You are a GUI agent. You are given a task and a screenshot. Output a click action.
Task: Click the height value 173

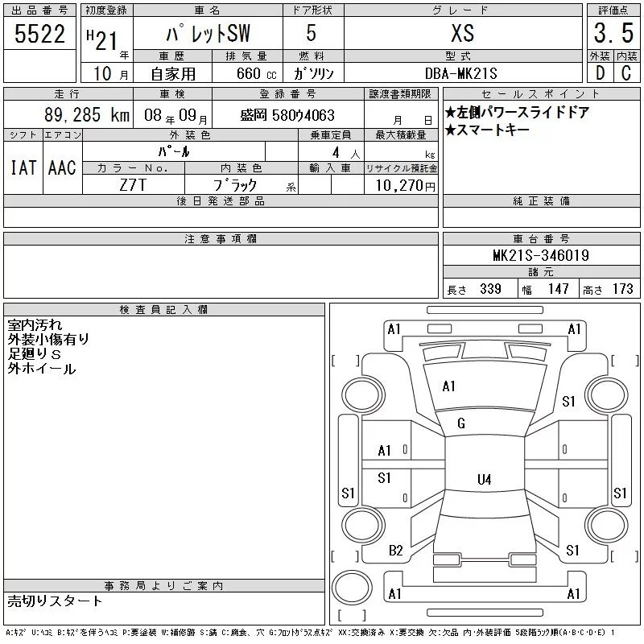click(622, 289)
